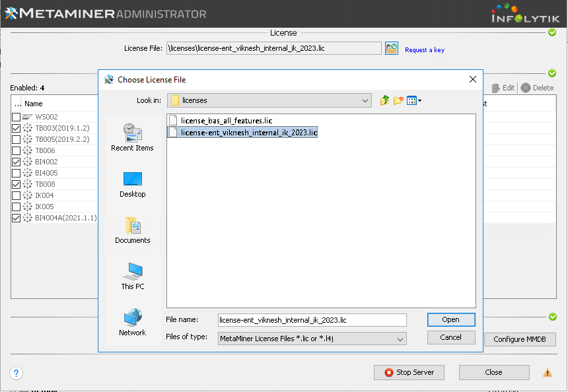Click the BI4002 row icon
This screenshot has height=392, width=568.
point(27,162)
